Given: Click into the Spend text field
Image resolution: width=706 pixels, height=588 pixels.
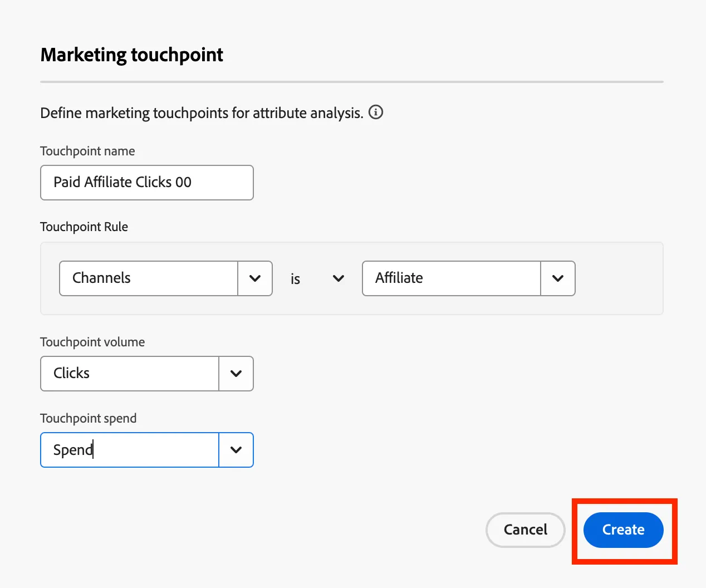Looking at the screenshot, I should [130, 450].
